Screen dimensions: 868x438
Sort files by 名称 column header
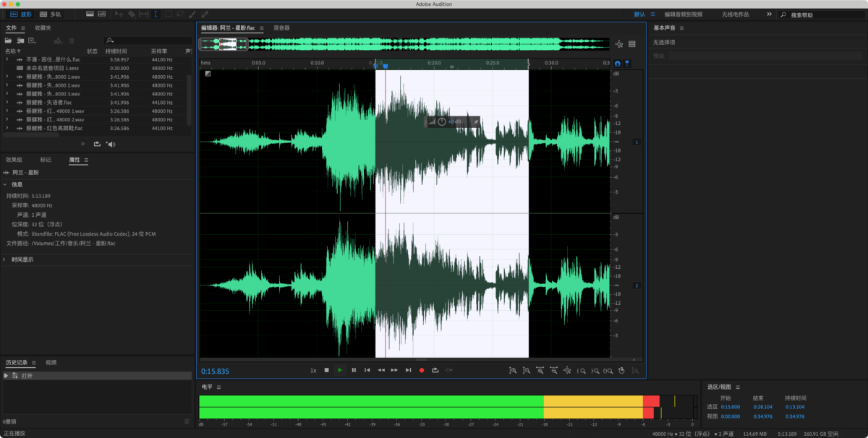click(x=13, y=51)
